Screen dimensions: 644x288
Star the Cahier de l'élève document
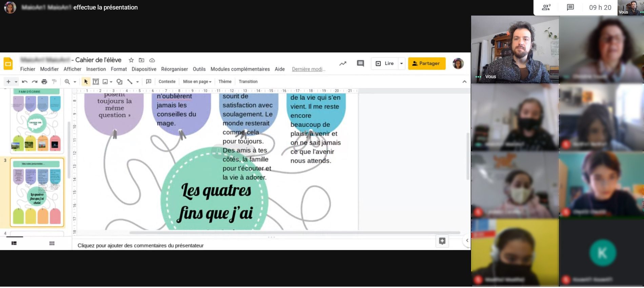[x=131, y=60]
